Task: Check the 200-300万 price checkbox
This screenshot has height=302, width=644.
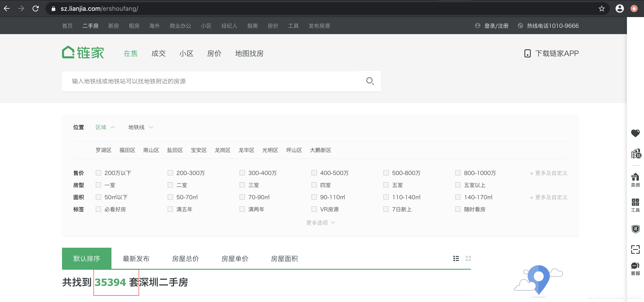Action: [x=170, y=173]
